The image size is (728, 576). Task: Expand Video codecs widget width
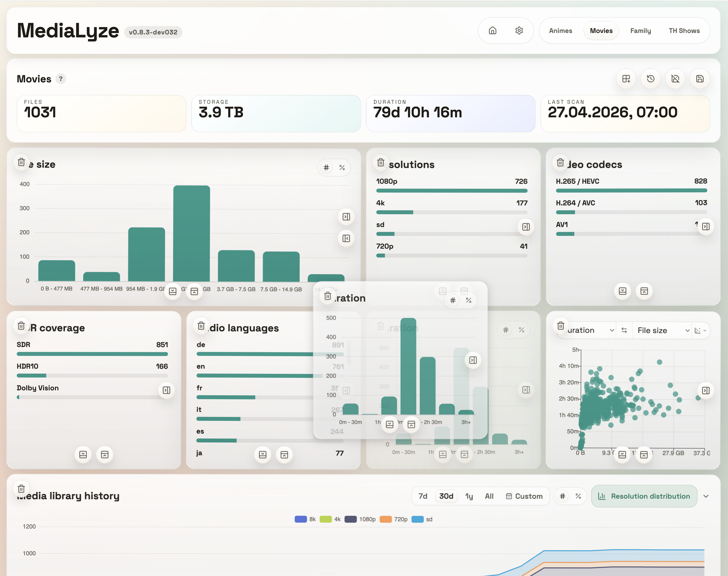coord(706,227)
